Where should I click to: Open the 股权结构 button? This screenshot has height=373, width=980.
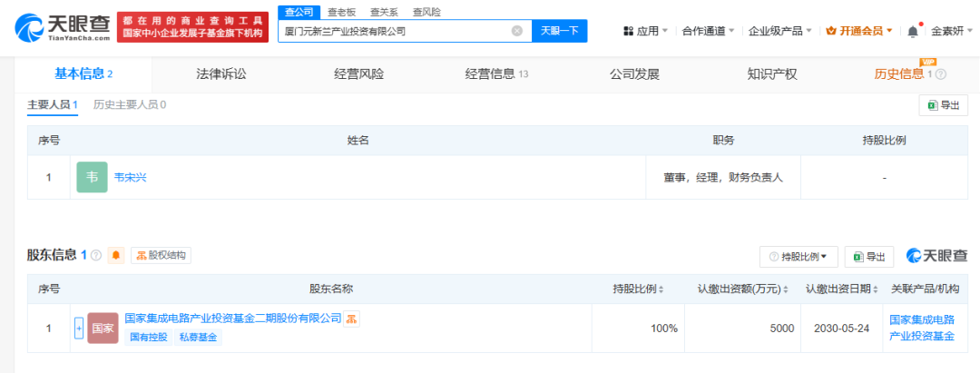(x=162, y=256)
